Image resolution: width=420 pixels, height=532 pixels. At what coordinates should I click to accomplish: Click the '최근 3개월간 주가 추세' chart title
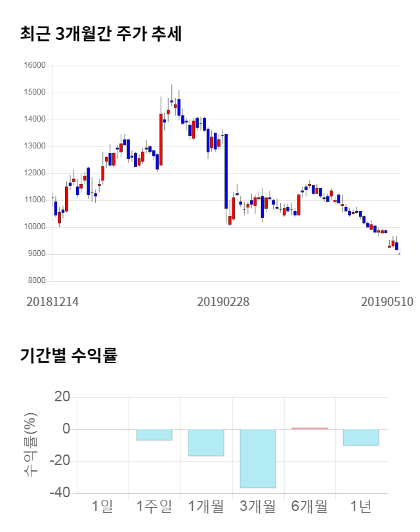click(100, 33)
